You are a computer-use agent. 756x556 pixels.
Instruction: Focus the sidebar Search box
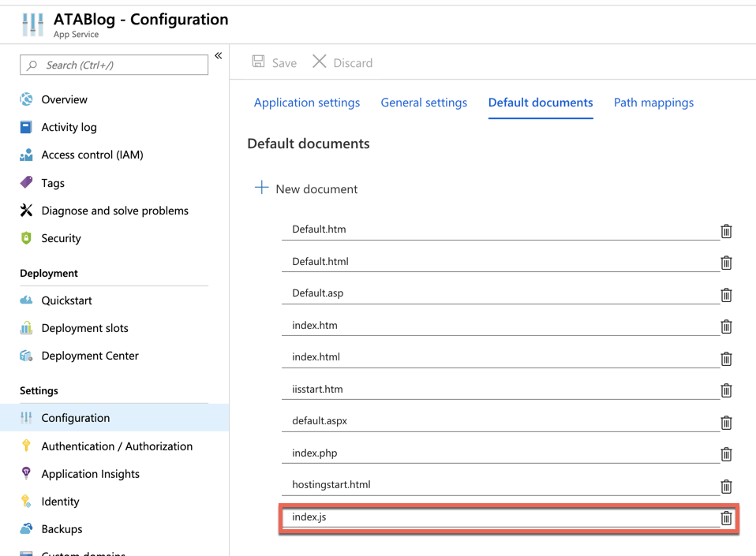point(114,65)
